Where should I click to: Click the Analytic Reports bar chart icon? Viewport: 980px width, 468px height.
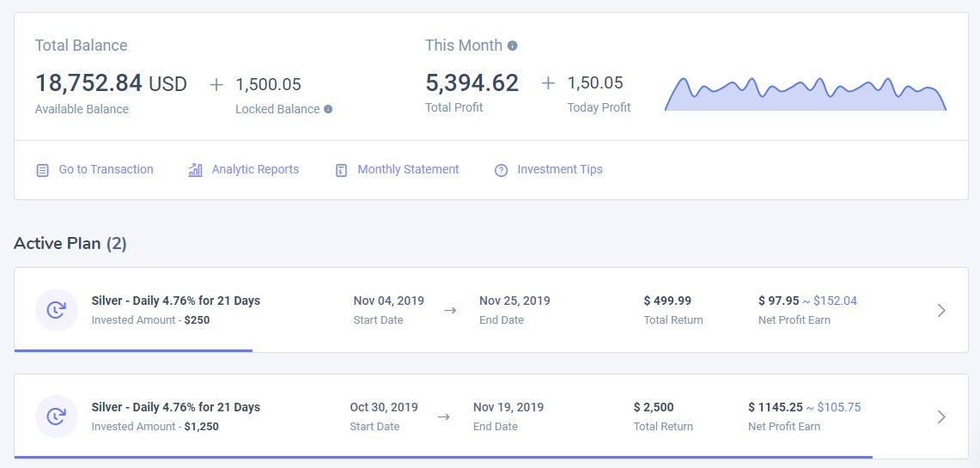(196, 170)
